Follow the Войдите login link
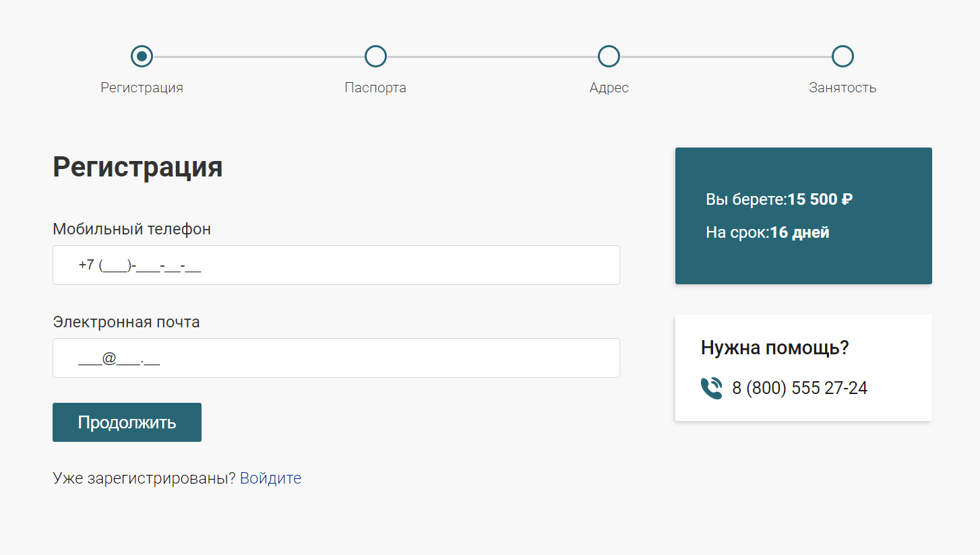Viewport: 980px width, 555px height. coord(270,478)
